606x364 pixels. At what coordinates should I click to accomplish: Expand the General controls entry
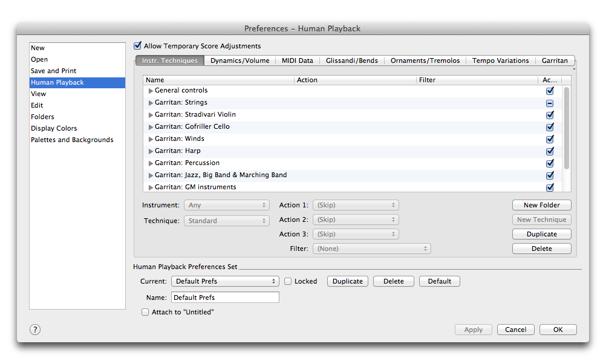[x=151, y=90]
